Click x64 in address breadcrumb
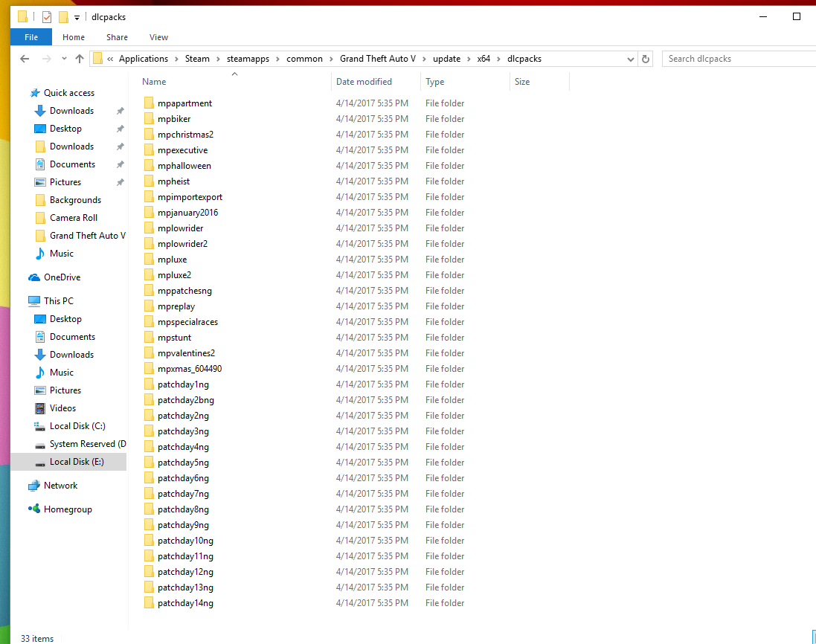 [x=484, y=59]
